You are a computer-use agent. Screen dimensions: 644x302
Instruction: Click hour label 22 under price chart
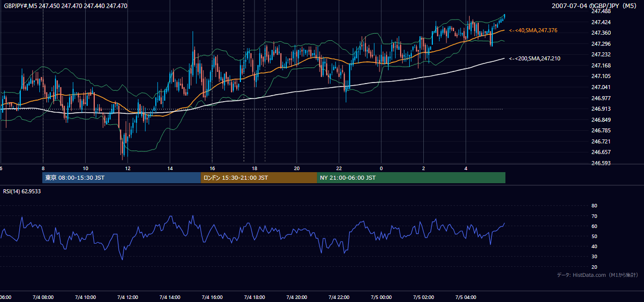pos(339,168)
